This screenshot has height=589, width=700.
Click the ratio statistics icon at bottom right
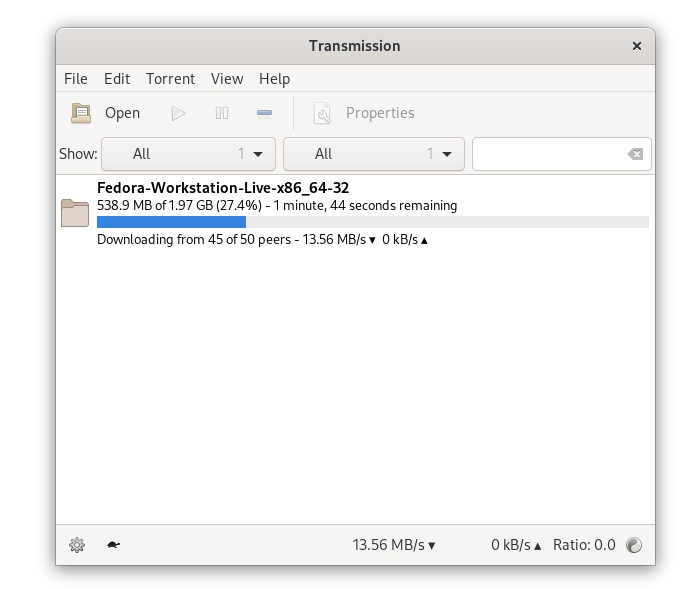(x=634, y=545)
